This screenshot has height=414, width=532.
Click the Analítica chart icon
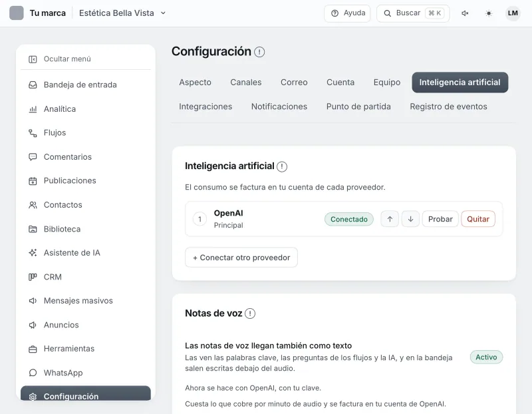click(33, 109)
